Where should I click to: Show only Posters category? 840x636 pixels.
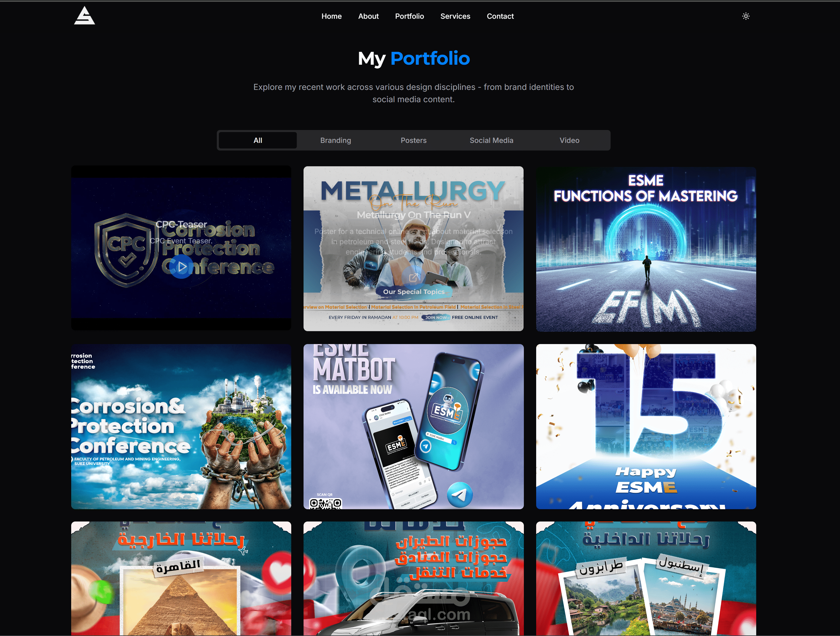coord(413,140)
